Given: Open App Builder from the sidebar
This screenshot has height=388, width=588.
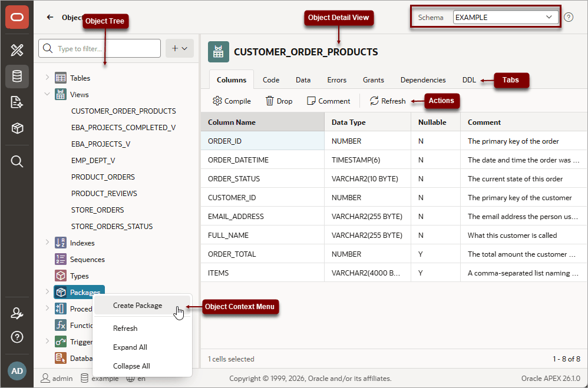Looking at the screenshot, I should click(17, 50).
